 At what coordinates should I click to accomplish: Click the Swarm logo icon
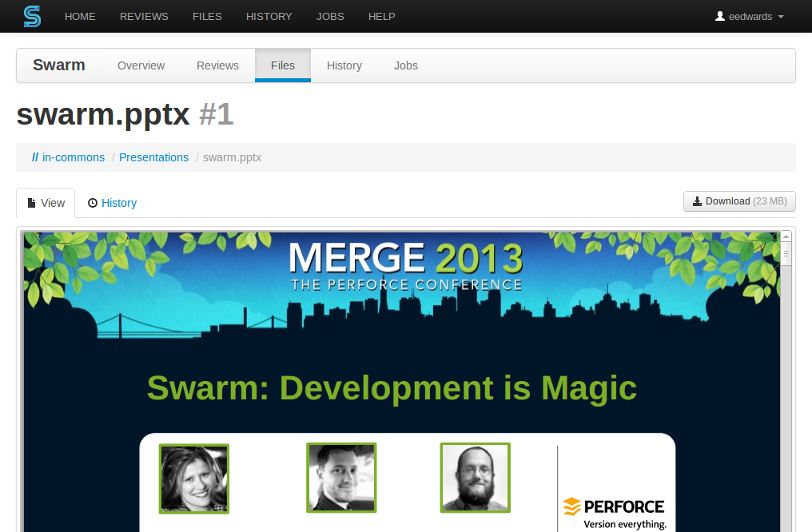coord(32,16)
